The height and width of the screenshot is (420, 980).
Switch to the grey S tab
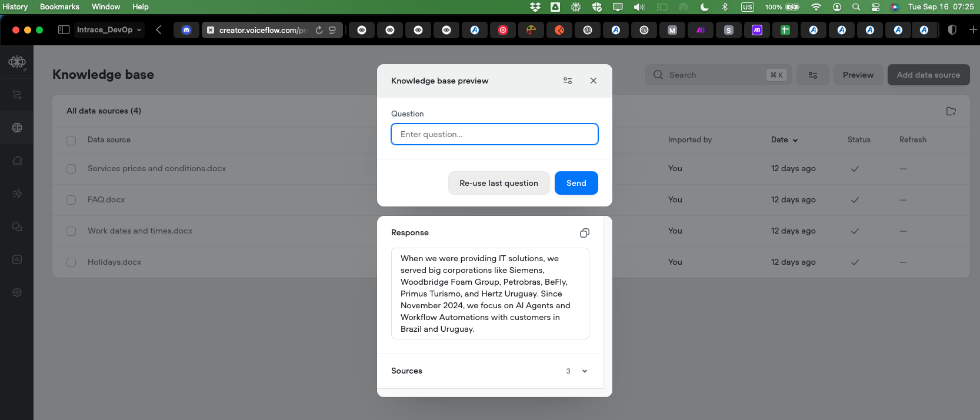728,30
